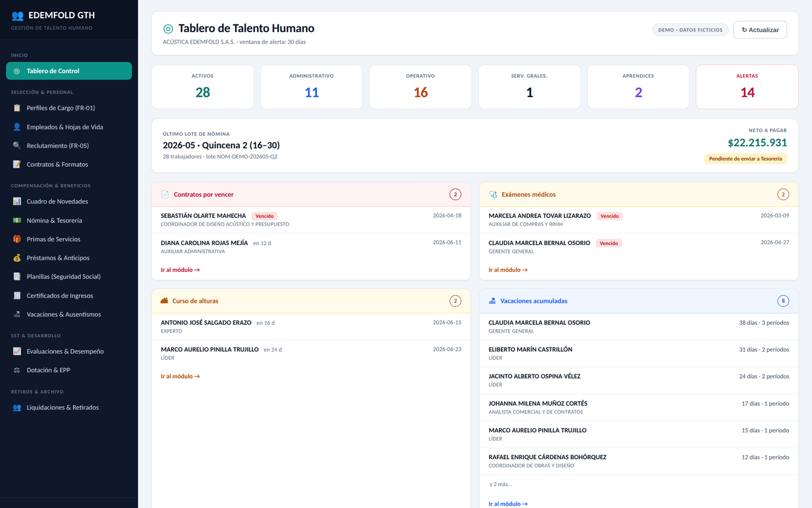Image resolution: width=812 pixels, height=508 pixels.
Task: Select JACINTO ALBERTO OSPINA VÉLEZ row
Action: tap(639, 380)
